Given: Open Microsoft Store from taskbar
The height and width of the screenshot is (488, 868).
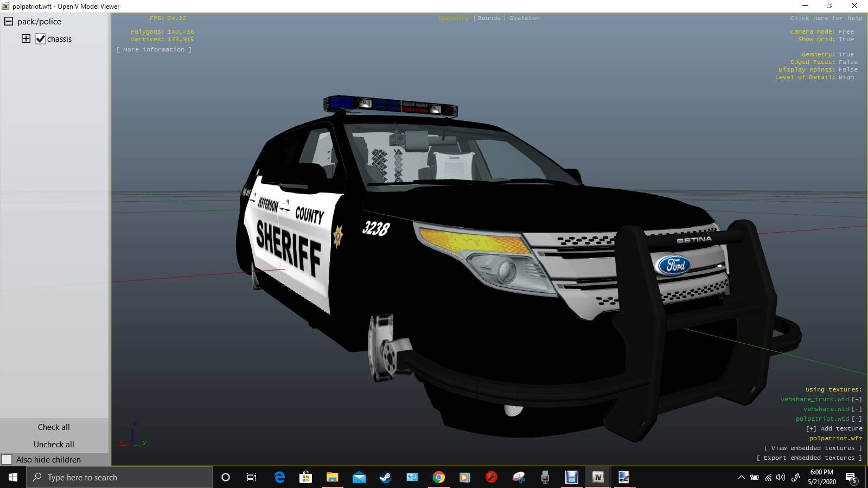Looking at the screenshot, I should coord(306,477).
